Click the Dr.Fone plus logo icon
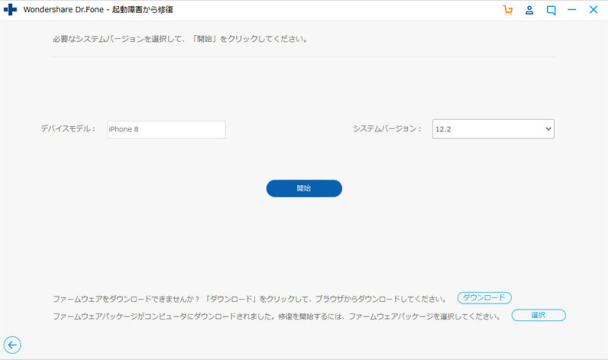The width and height of the screenshot is (608, 360). [10, 10]
